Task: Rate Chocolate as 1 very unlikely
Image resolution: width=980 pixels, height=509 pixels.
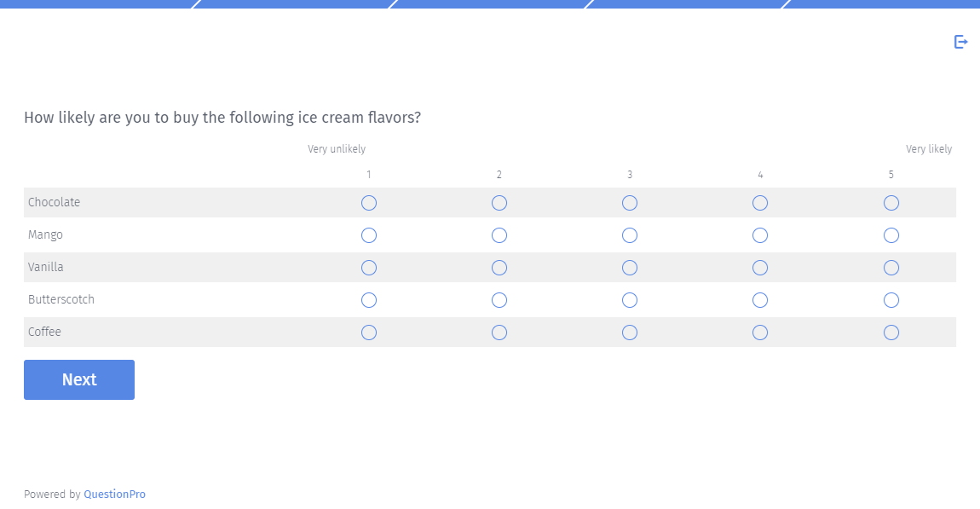Action: [369, 203]
